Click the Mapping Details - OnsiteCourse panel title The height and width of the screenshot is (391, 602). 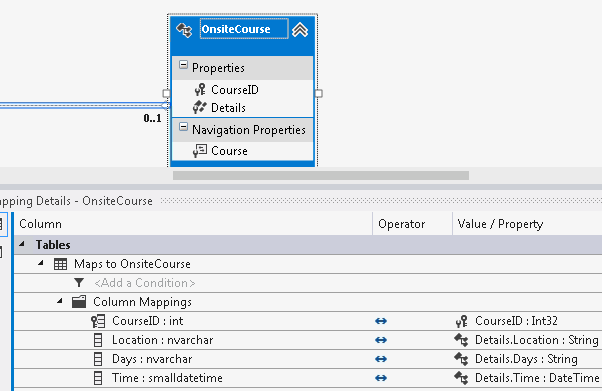76,201
